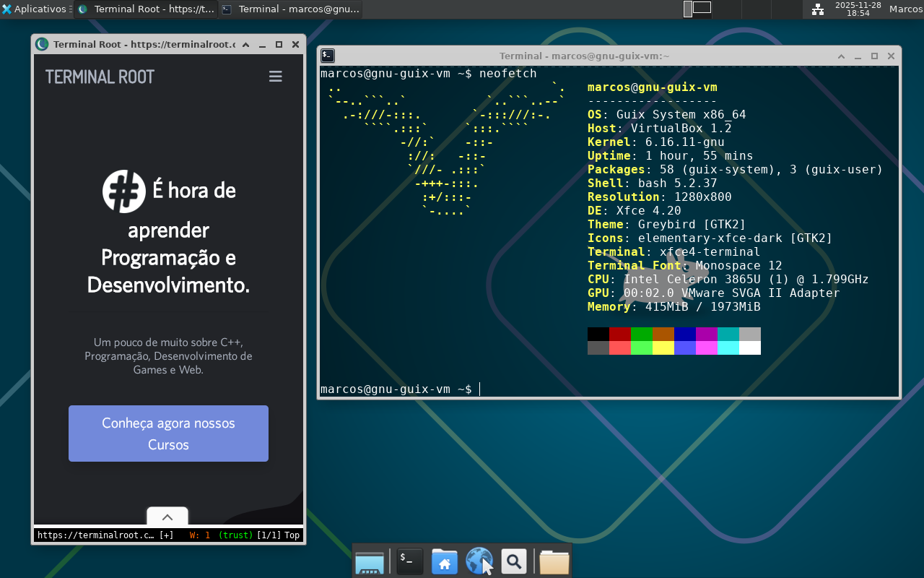Launch the terminal emulator from the dock
Image resolution: width=924 pixels, height=578 pixels.
(409, 561)
